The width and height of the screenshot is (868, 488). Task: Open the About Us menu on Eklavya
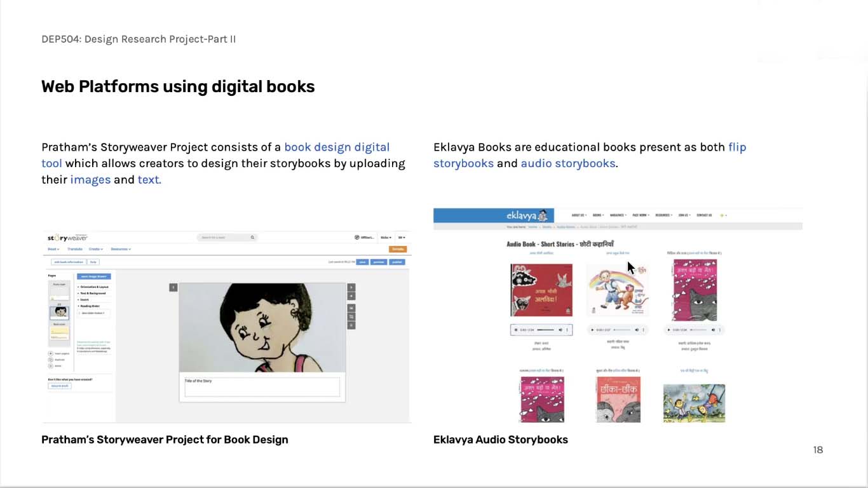tap(579, 215)
